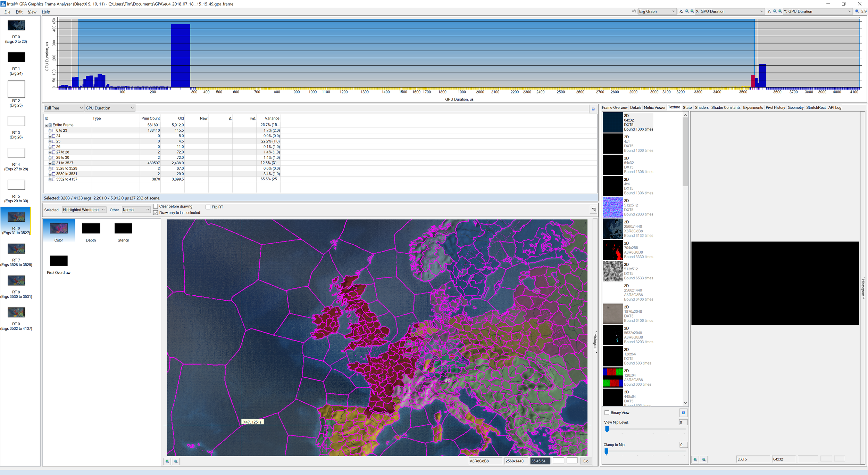Click the Go button
The width and height of the screenshot is (868, 475).
pyautogui.click(x=586, y=461)
